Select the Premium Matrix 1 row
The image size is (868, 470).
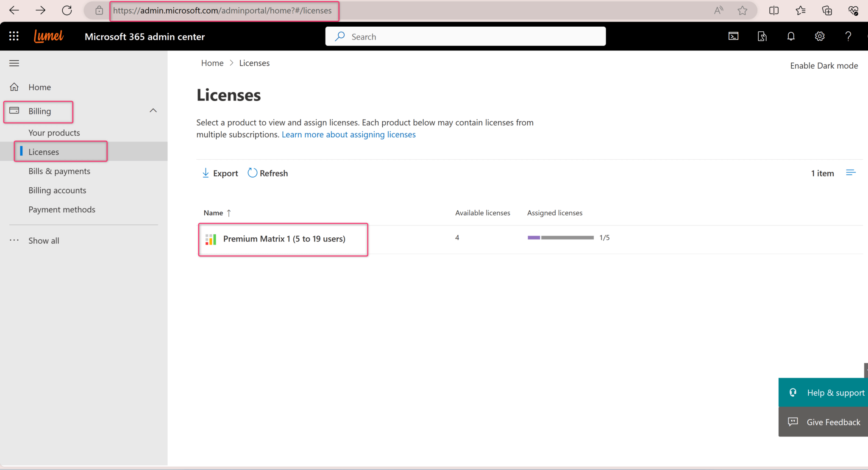[x=284, y=239]
